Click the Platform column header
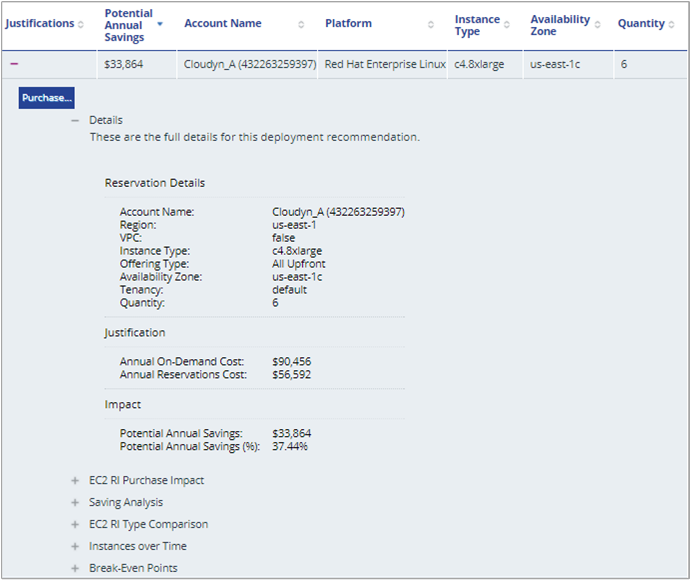691x580 pixels. [x=348, y=23]
